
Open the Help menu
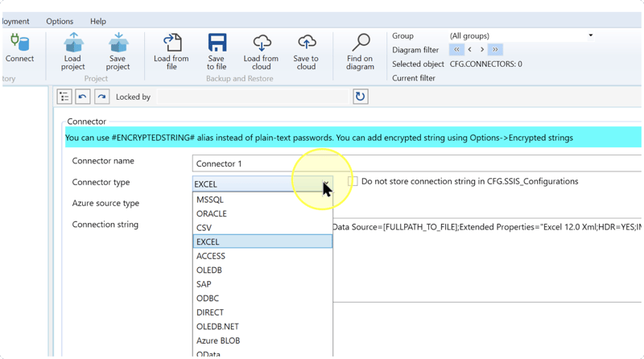click(97, 22)
